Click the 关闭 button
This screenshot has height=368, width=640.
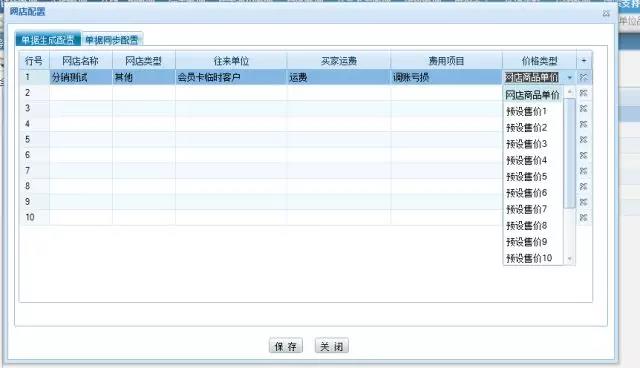[x=331, y=346]
